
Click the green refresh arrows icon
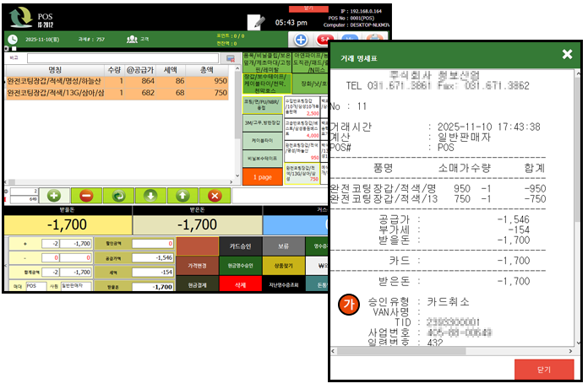pos(118,196)
